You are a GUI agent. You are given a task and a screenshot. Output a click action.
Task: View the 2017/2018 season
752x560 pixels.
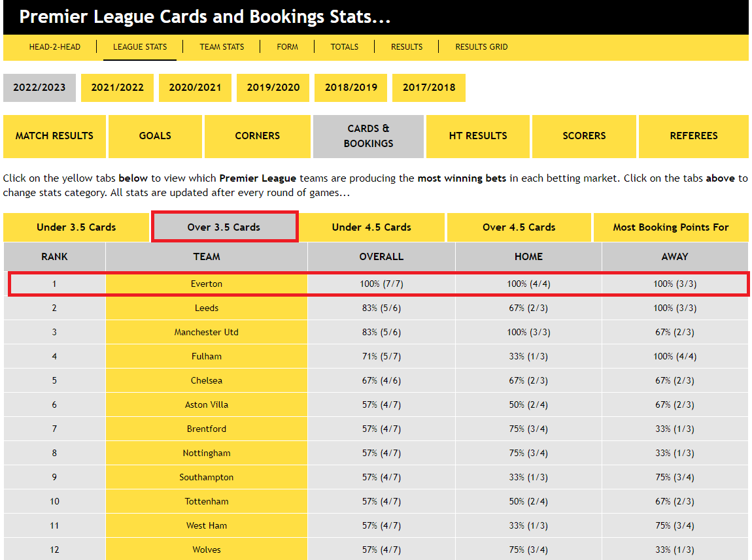click(428, 88)
